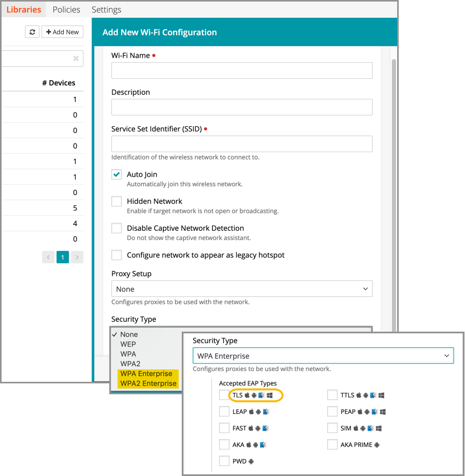The image size is (465, 476).
Task: Click the refresh icon button
Action: point(32,32)
